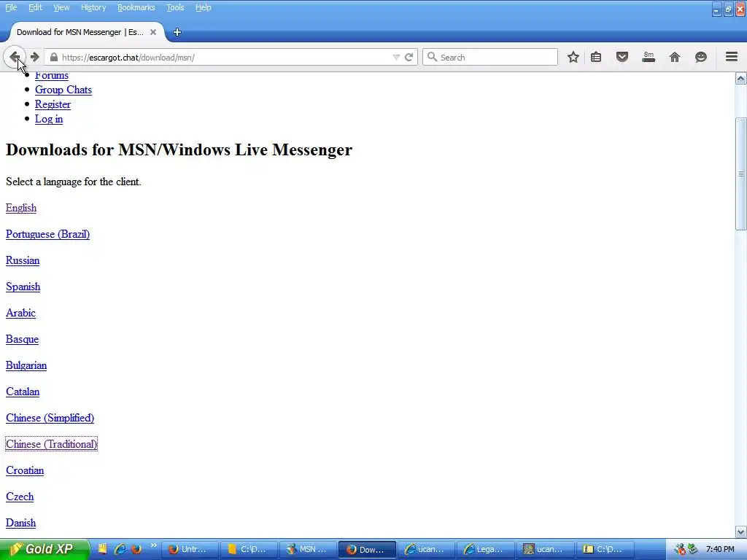Go back using the browser back arrow
The image size is (747, 560).
(15, 57)
